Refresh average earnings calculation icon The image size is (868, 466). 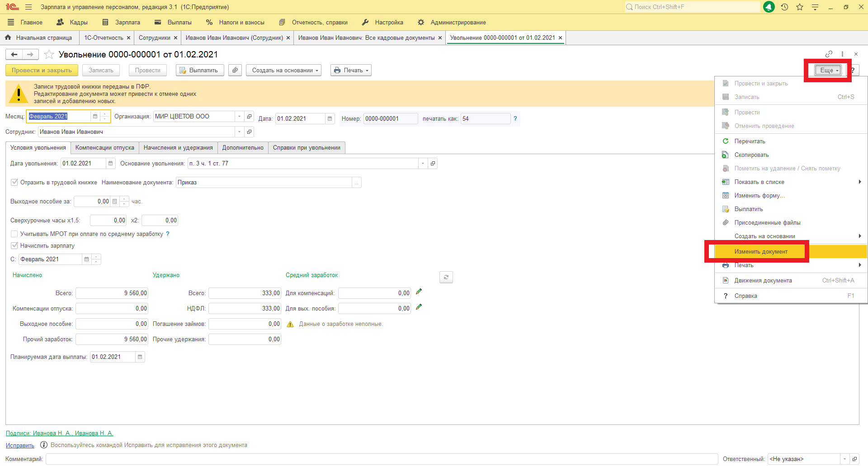446,277
